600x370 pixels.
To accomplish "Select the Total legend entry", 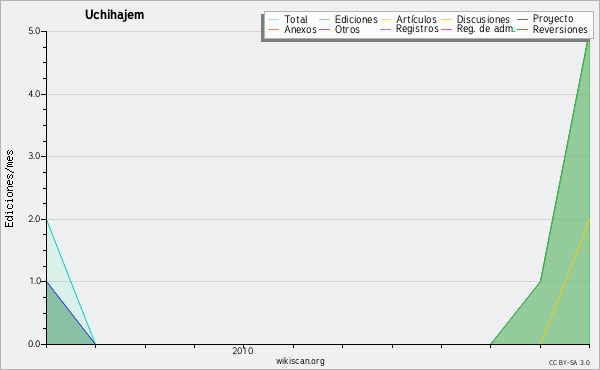I will pos(296,19).
